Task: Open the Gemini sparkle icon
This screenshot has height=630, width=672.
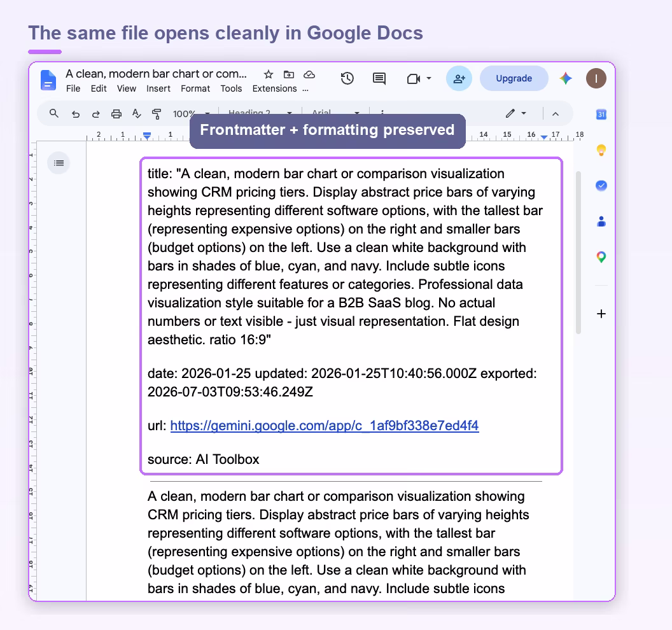Action: tap(566, 78)
